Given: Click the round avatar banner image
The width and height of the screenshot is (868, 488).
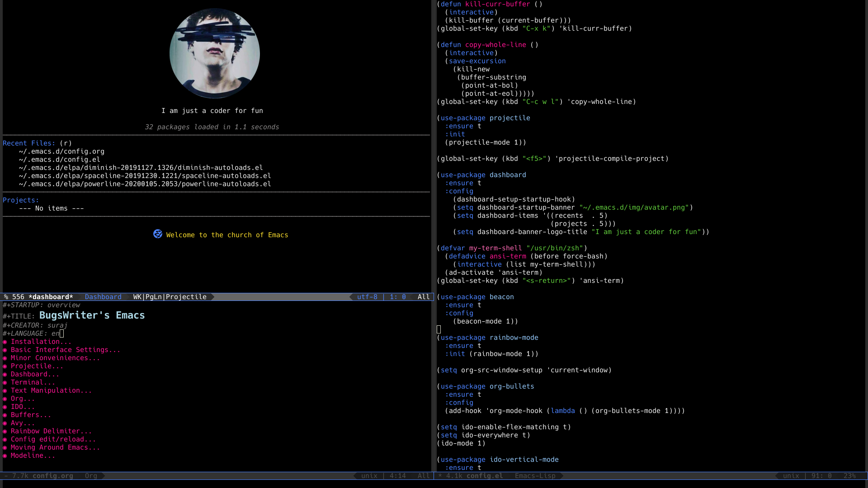Looking at the screenshot, I should click(215, 53).
